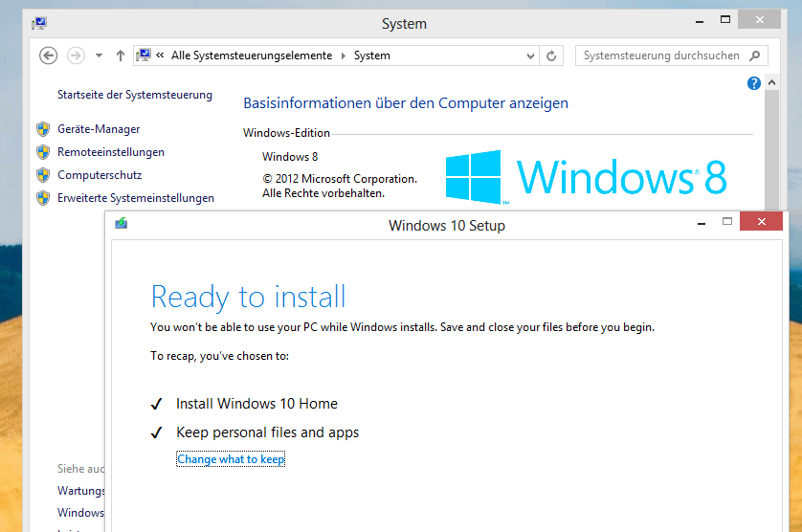Click checkmark next to Keep personal files

[157, 432]
